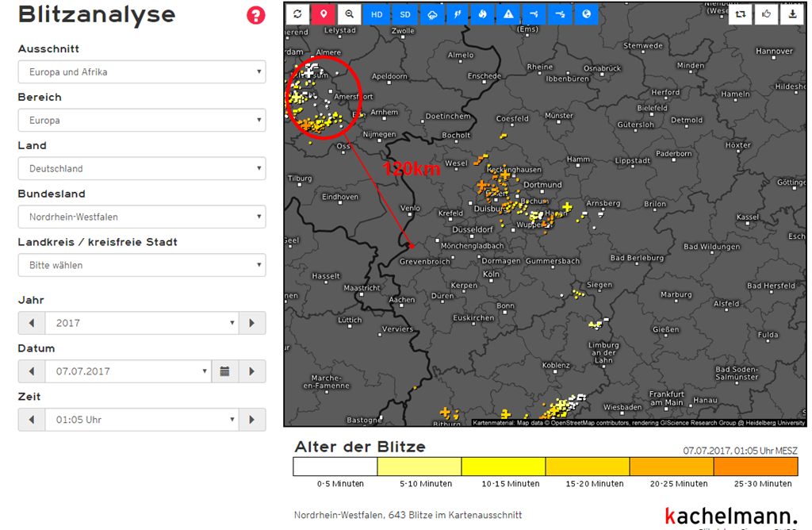Toggle the warning triangle layer
812x530 pixels.
click(507, 14)
